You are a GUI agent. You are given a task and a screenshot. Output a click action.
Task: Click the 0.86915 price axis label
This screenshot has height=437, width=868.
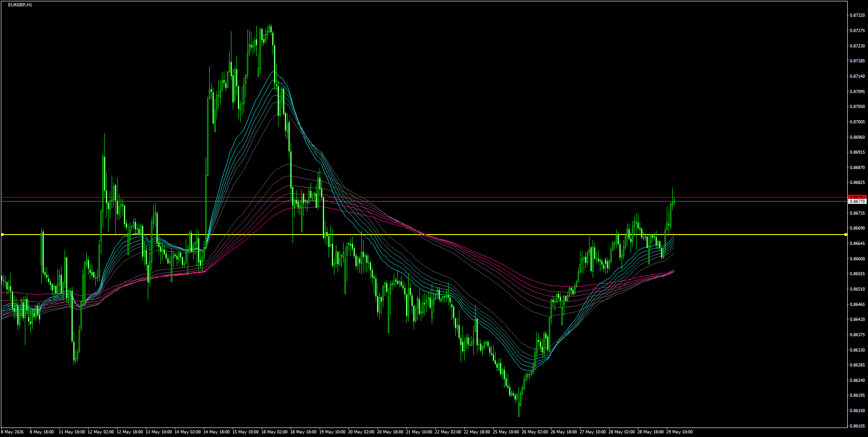(858, 152)
